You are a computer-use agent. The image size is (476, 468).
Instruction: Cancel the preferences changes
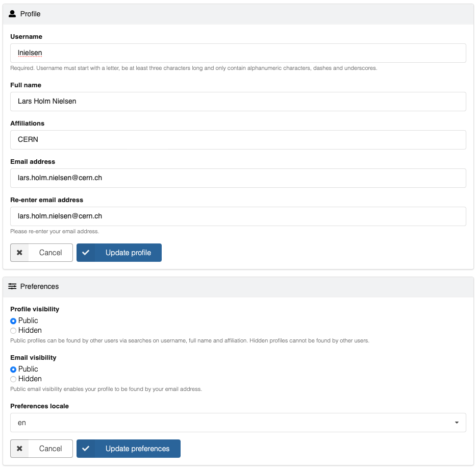tap(41, 449)
